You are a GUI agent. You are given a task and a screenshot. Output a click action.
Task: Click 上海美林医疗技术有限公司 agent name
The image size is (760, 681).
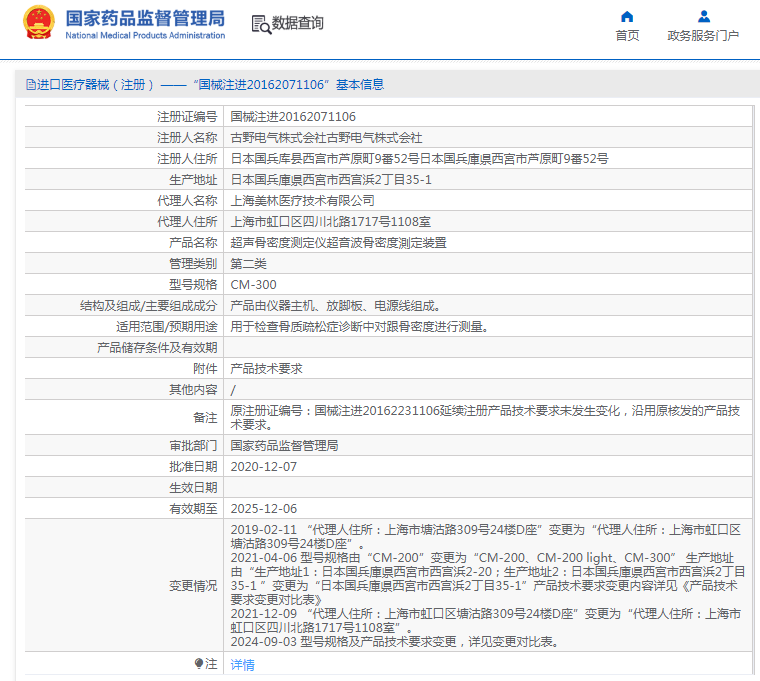point(302,201)
